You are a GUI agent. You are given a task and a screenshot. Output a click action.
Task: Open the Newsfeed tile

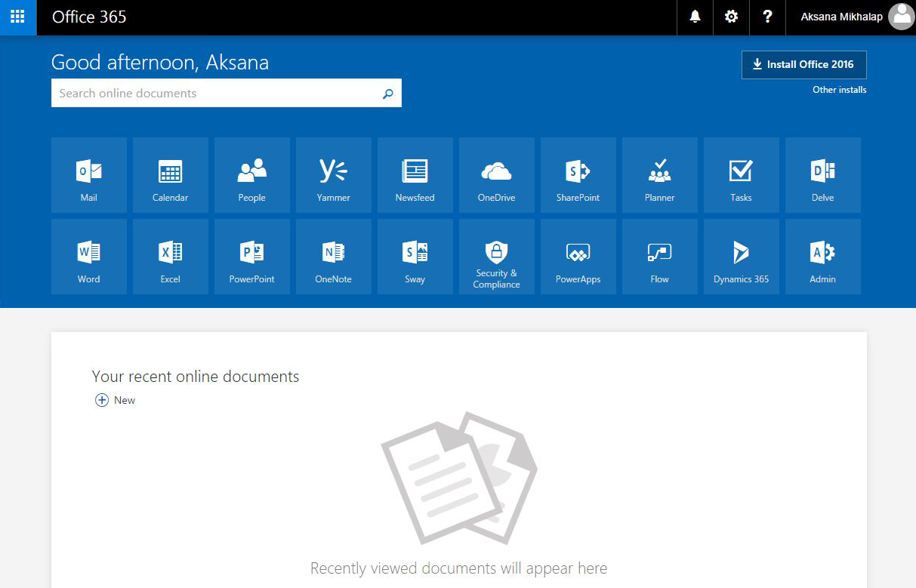coord(415,175)
